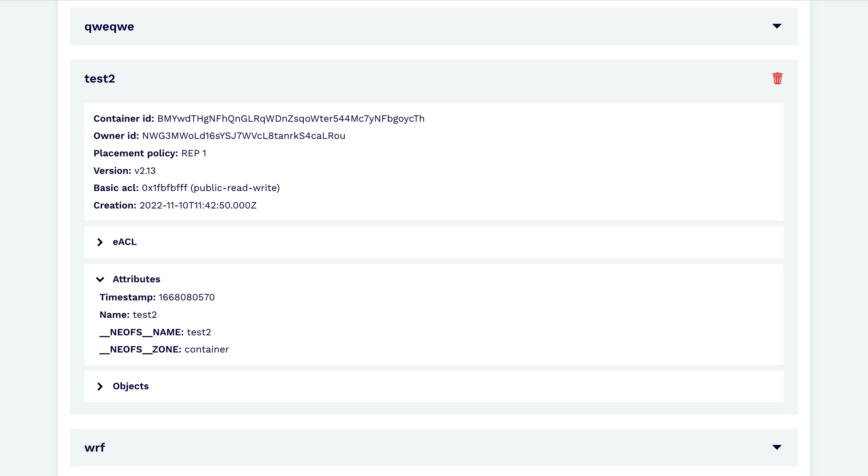The image size is (868, 476).
Task: Click the Version v2.13 value
Action: tap(145, 171)
